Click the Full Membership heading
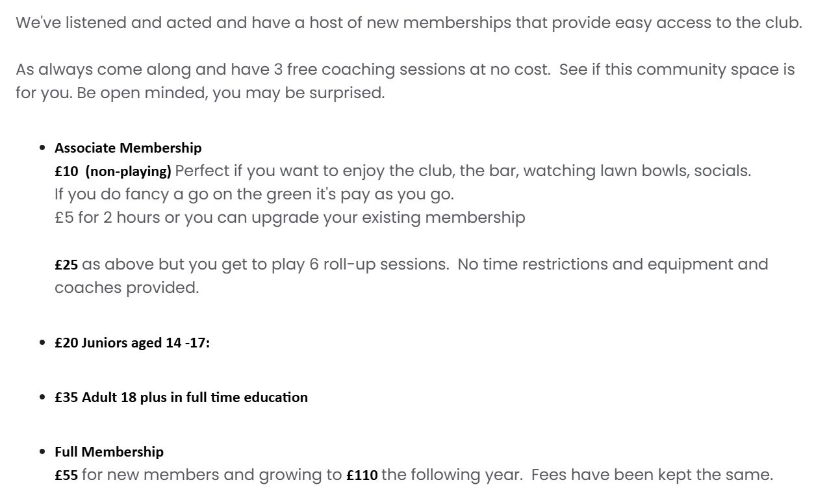This screenshot has height=504, width=814. (109, 452)
